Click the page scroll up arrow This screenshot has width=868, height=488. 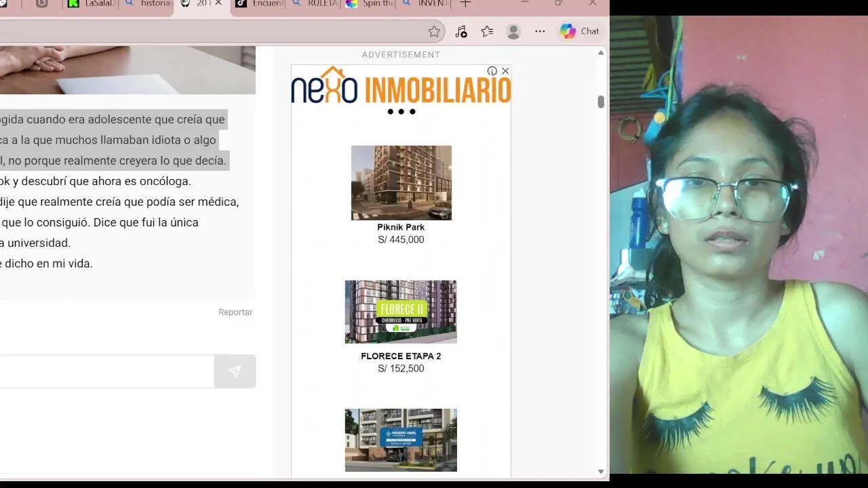[601, 52]
